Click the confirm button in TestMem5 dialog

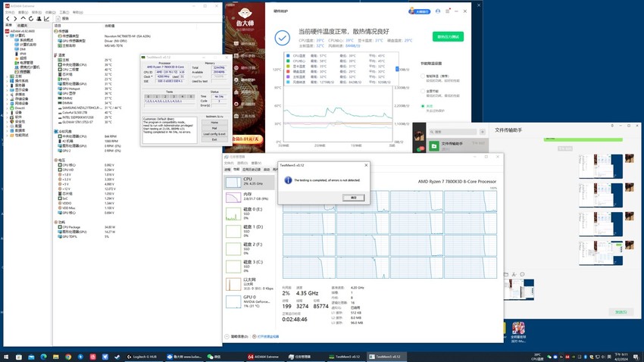pyautogui.click(x=354, y=198)
